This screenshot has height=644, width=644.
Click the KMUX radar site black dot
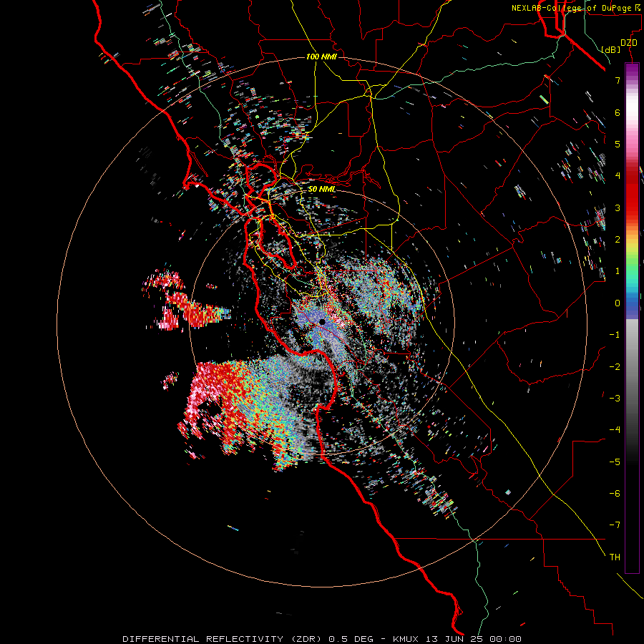(x=323, y=322)
